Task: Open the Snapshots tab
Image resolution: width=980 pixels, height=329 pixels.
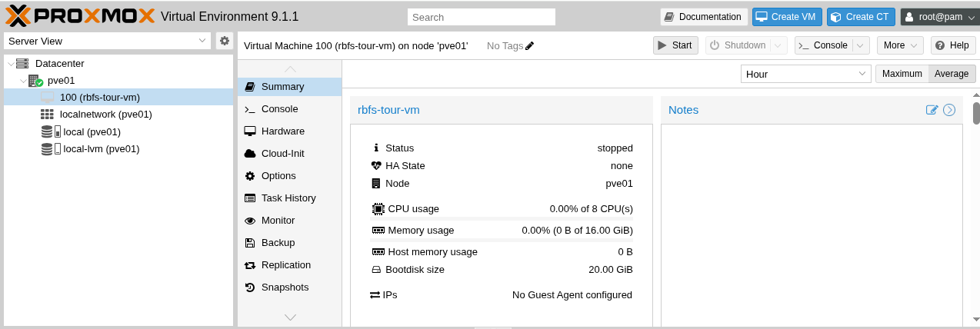Action: pos(289,287)
